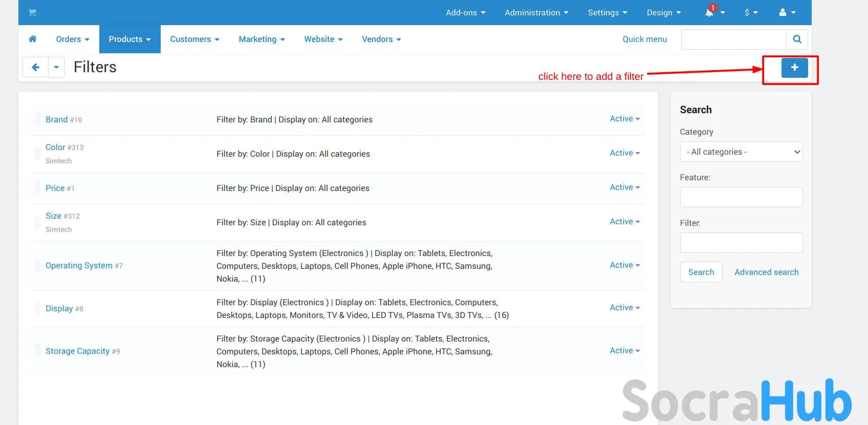Toggle the Active status of Brand filter
This screenshot has width=868, height=425.
(x=624, y=119)
